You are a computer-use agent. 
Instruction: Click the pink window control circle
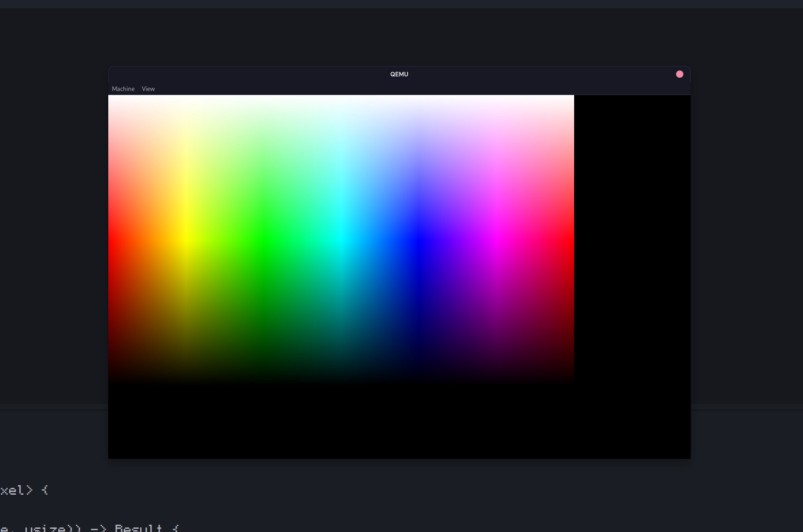tap(679, 74)
